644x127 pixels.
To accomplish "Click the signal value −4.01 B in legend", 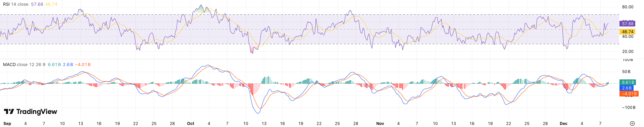I will coord(83,64).
